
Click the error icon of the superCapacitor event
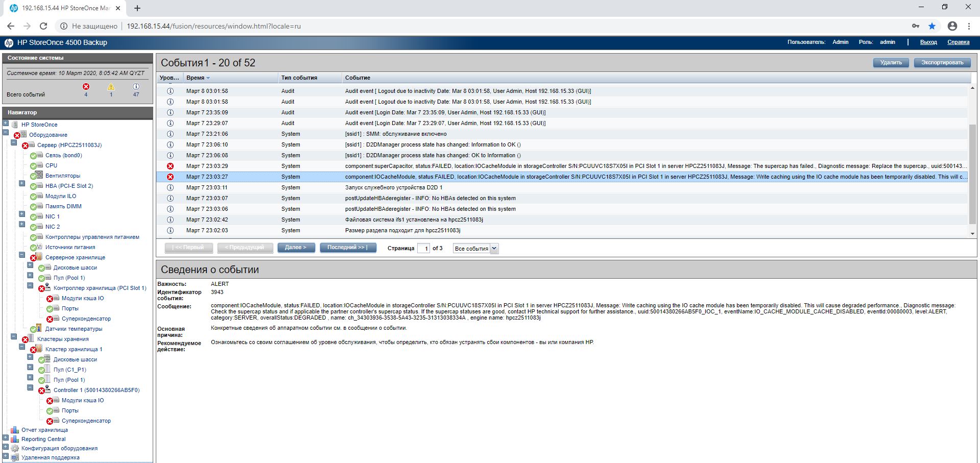coord(171,166)
